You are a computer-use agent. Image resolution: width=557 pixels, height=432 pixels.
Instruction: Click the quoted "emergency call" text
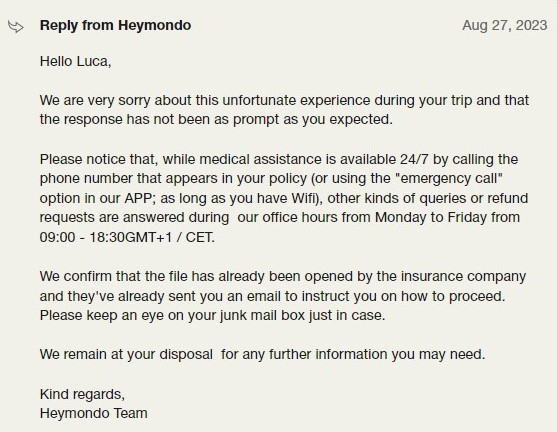pyautogui.click(x=449, y=178)
